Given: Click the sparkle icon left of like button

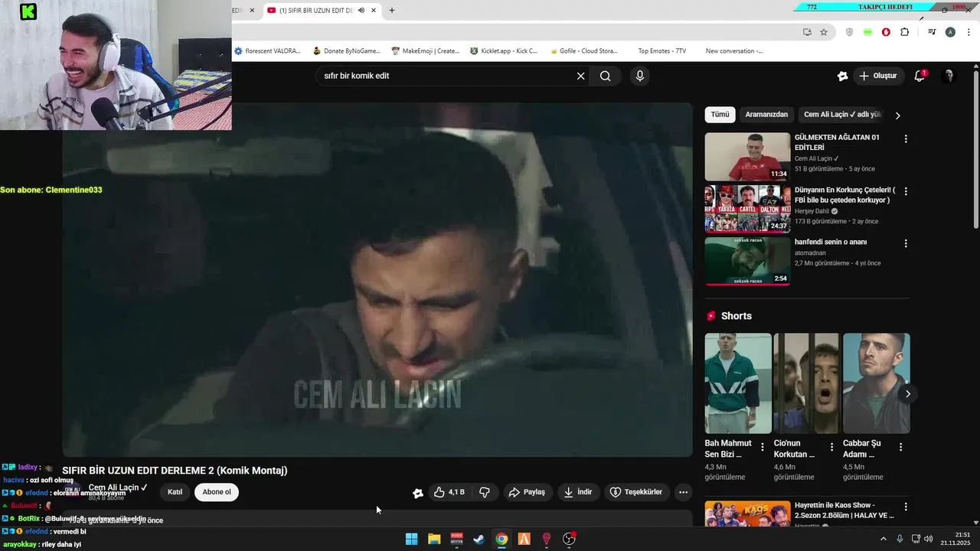Looking at the screenshot, I should 418,493.
